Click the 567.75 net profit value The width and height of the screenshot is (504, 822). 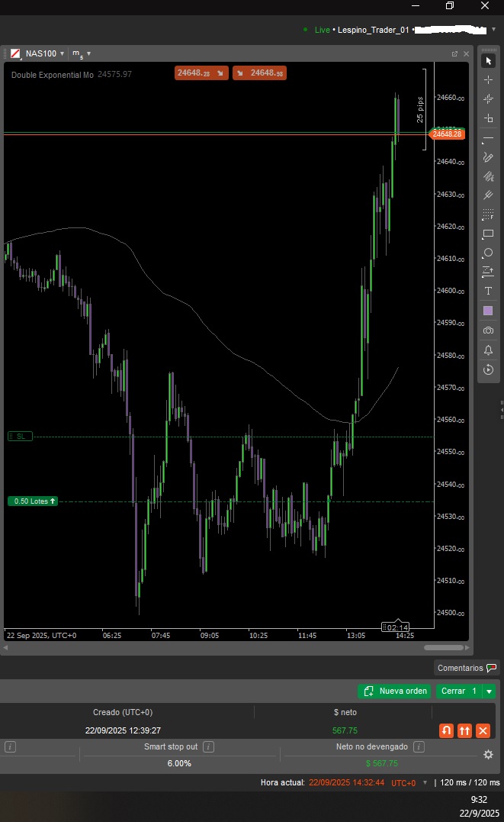[x=345, y=730]
